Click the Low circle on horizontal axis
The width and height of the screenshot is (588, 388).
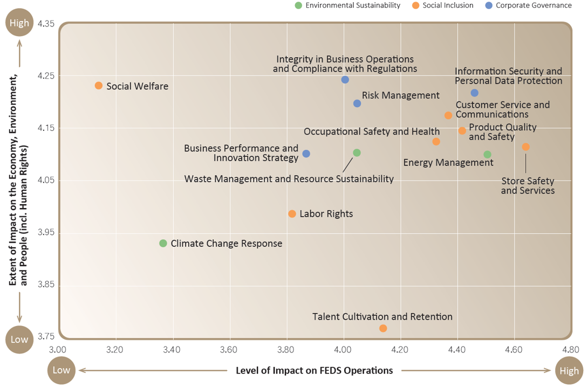click(61, 370)
